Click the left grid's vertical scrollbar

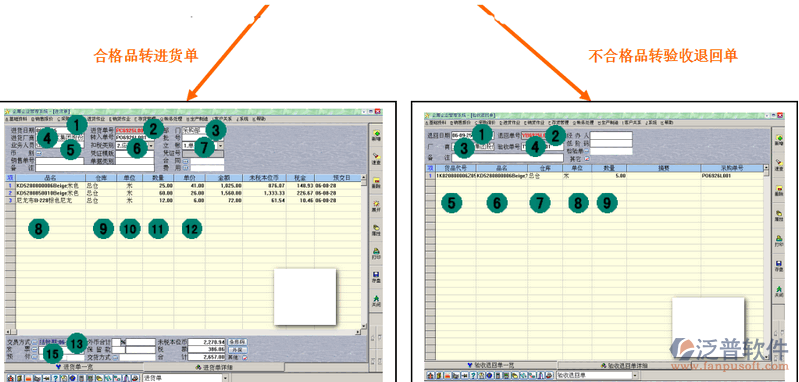click(364, 252)
